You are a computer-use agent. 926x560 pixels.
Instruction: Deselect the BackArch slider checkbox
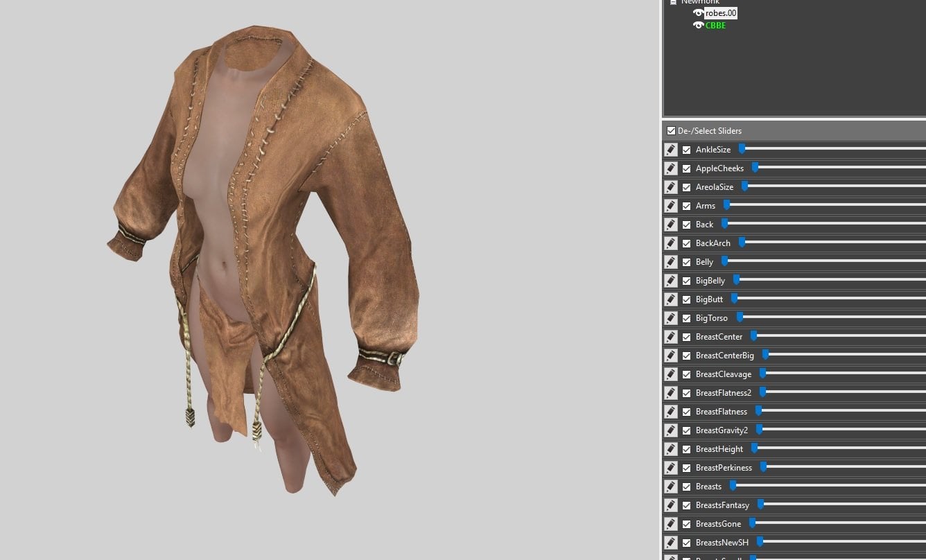pos(686,243)
